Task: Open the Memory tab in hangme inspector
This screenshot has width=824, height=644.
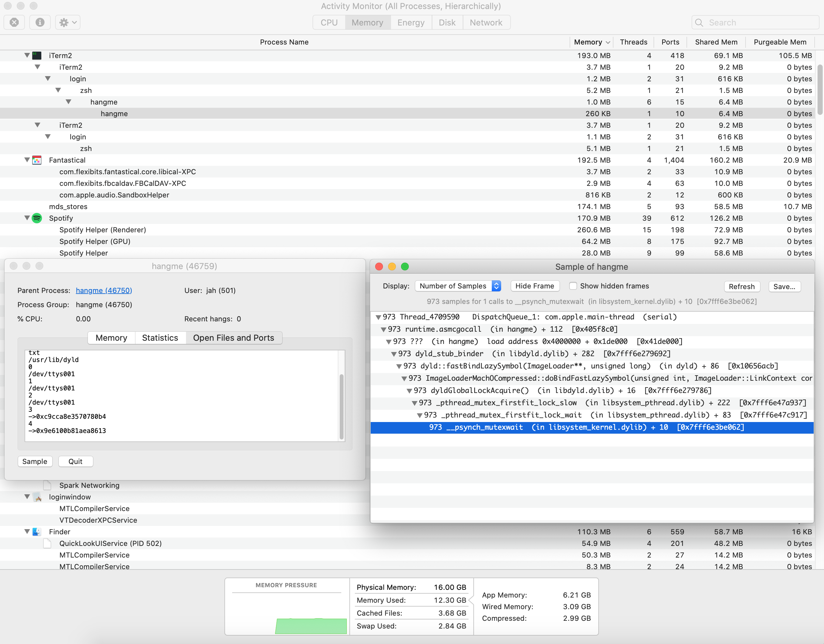Action: pyautogui.click(x=111, y=338)
